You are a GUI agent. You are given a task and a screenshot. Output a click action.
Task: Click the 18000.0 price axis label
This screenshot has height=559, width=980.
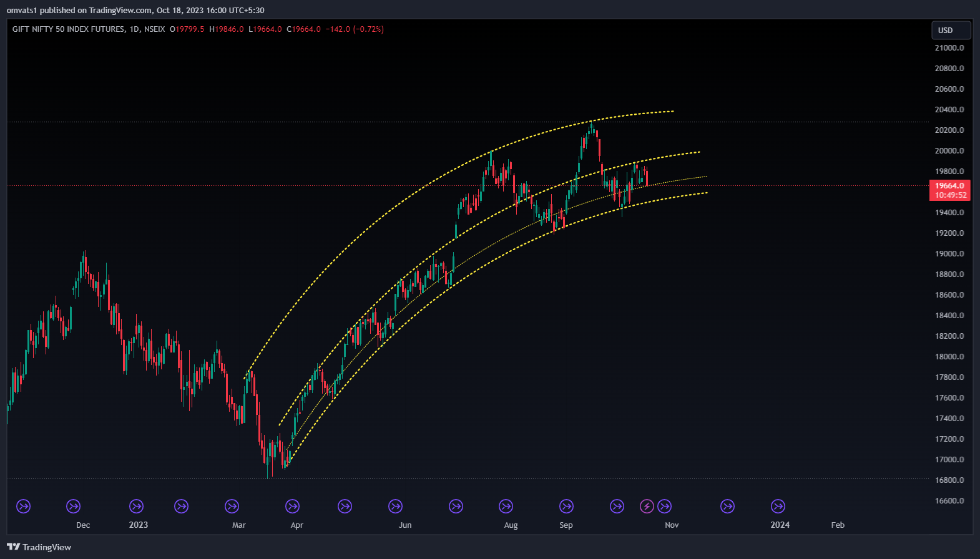pos(949,357)
